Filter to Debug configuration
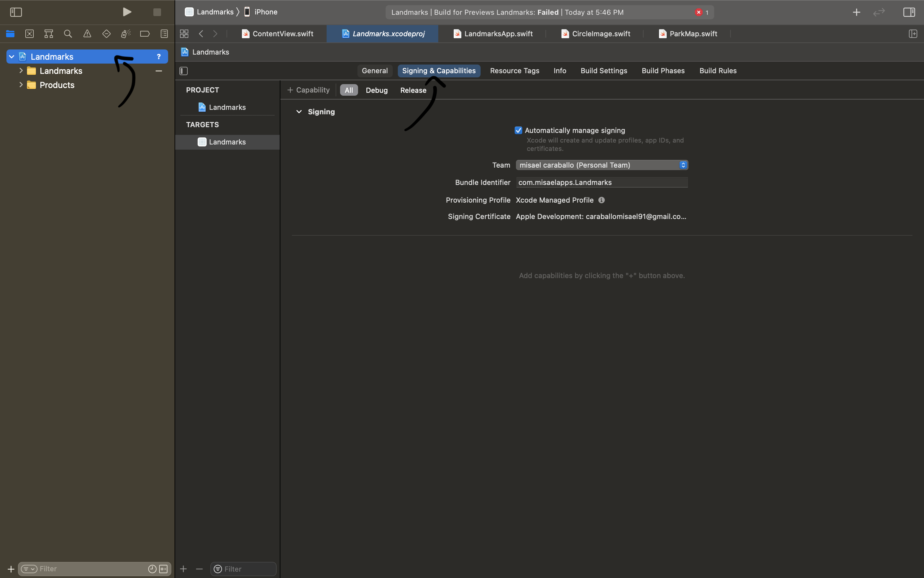The height and width of the screenshot is (578, 924). pyautogui.click(x=376, y=90)
